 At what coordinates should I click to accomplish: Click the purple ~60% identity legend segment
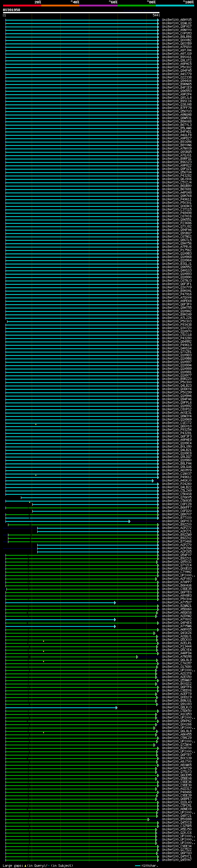(x=99, y=6)
